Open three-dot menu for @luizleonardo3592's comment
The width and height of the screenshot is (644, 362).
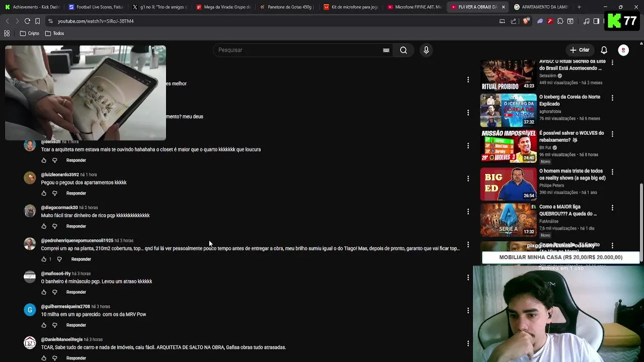pos(468,178)
